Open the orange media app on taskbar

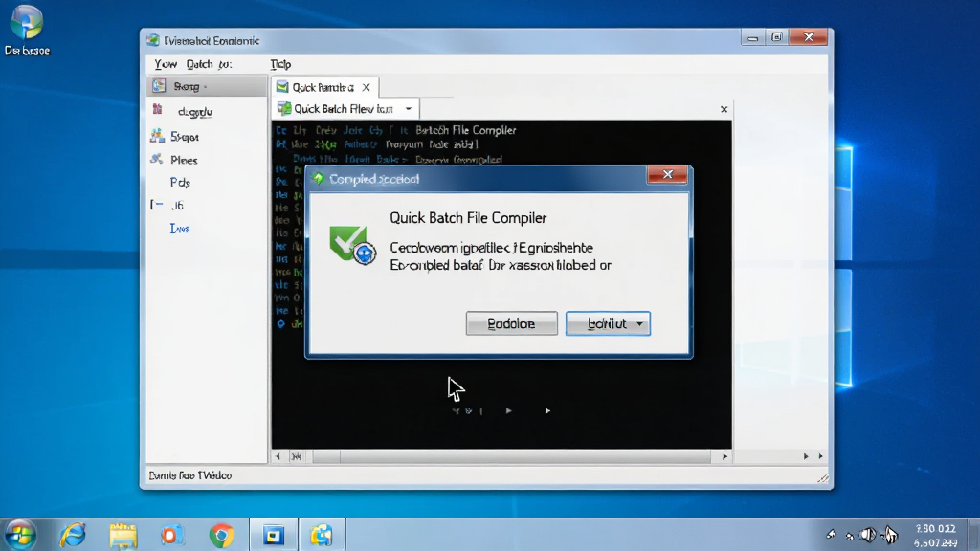click(x=171, y=536)
